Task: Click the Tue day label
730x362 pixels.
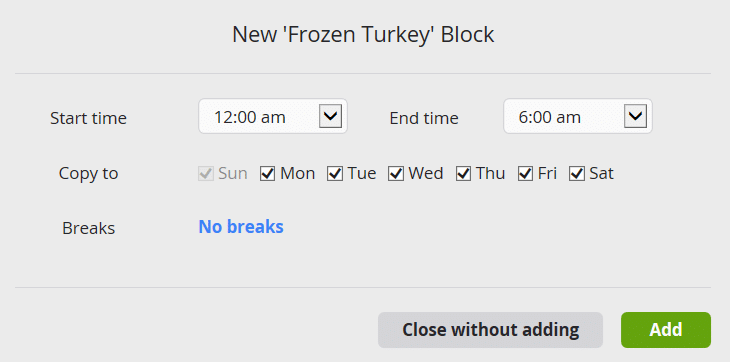Action: 362,174
